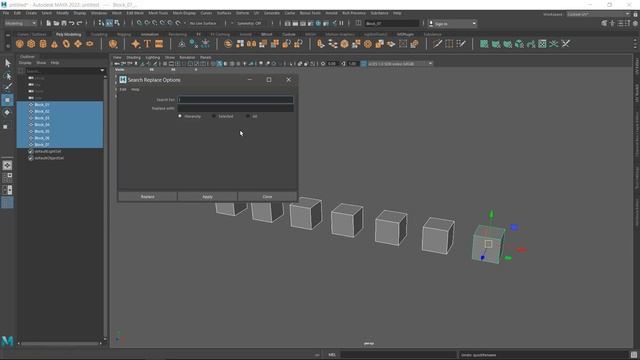The height and width of the screenshot is (360, 640).
Task: Select the Paint selection tool in the toolbox
Action: (7, 87)
